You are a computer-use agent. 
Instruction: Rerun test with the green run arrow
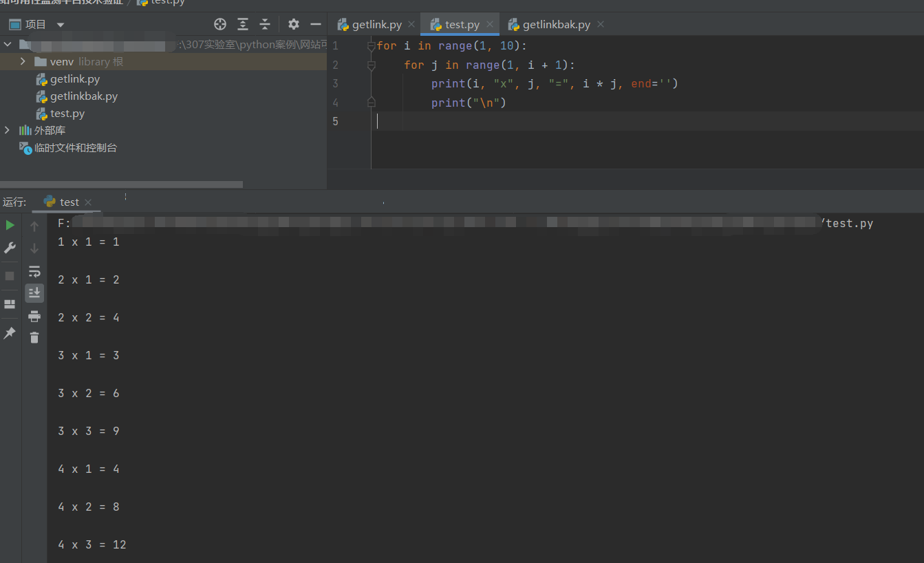tap(10, 225)
